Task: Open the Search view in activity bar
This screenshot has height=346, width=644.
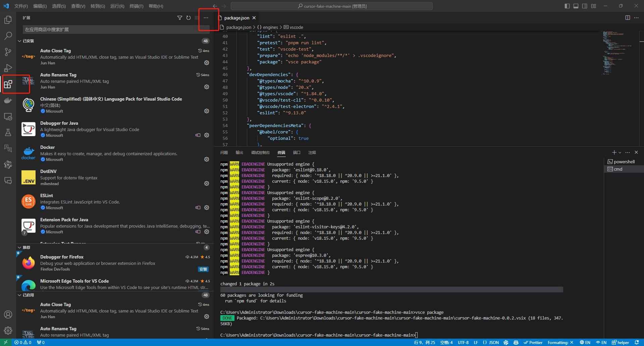Action: tap(8, 36)
